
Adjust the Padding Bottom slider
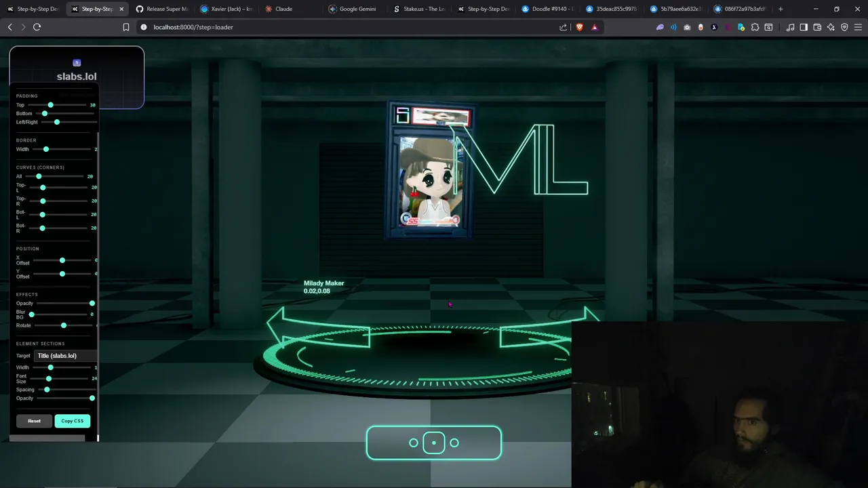tap(65, 113)
